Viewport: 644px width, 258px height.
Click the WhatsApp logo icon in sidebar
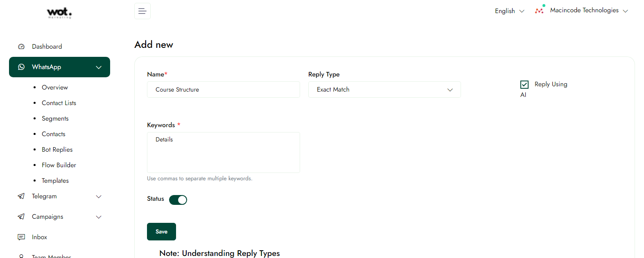click(21, 67)
